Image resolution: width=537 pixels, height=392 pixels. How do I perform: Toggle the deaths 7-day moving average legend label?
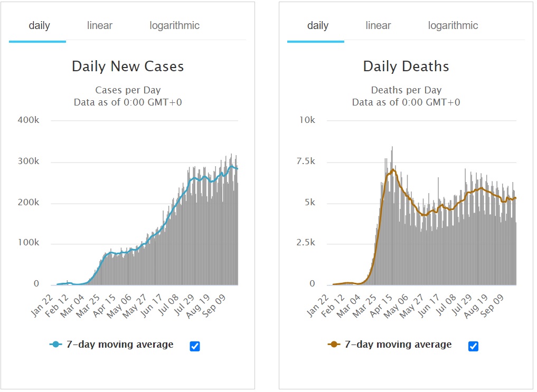(x=398, y=345)
